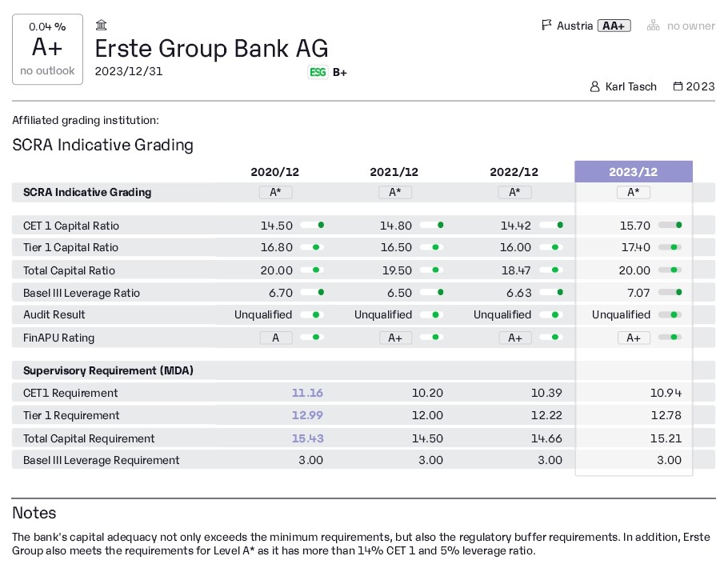Click the no outlook label
Viewport: 728px width, 576px height.
47,70
